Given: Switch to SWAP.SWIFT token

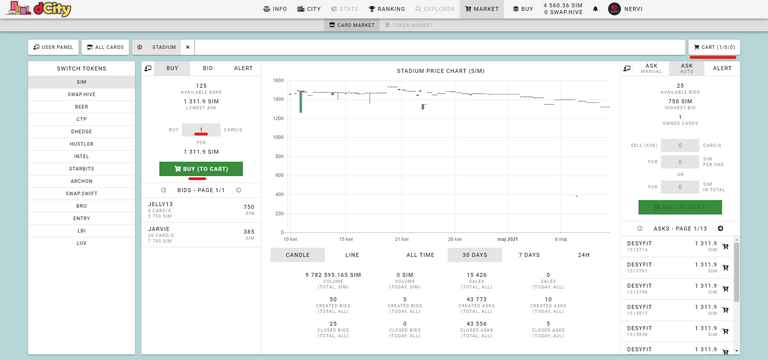Looking at the screenshot, I should coord(81,193).
